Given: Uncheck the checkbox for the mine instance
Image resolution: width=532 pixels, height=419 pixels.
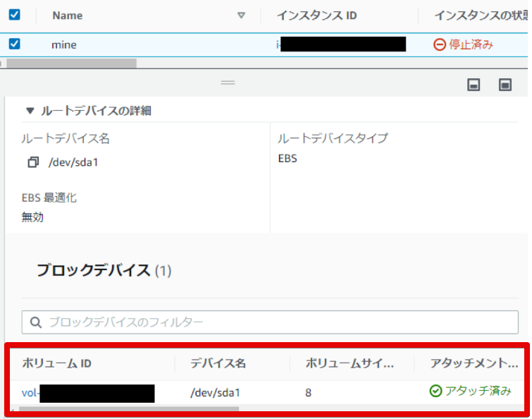Looking at the screenshot, I should [14, 44].
